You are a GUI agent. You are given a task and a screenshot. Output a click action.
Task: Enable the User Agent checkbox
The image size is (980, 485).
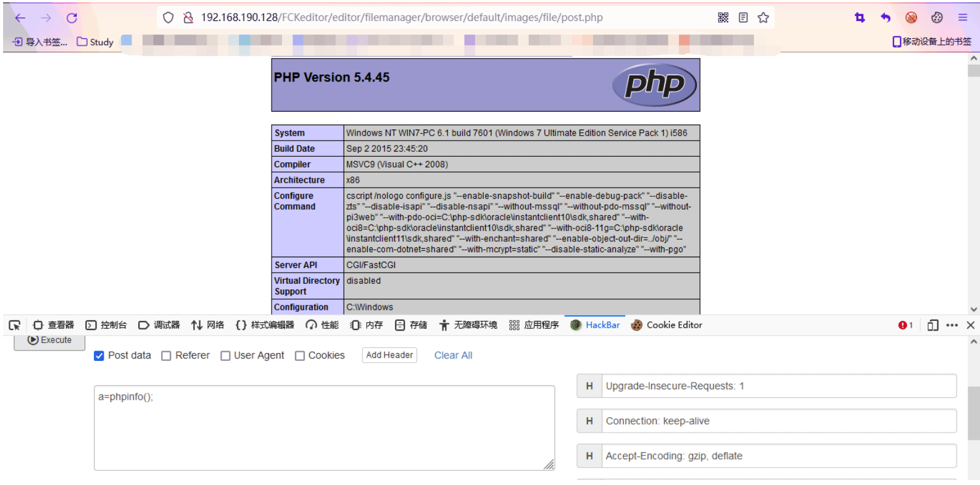(225, 356)
